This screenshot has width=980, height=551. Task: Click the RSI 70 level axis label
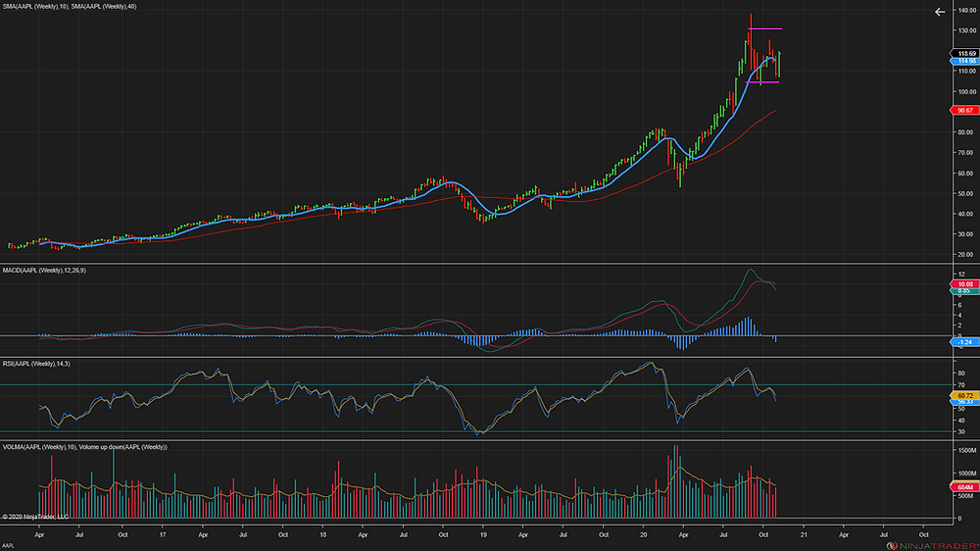click(961, 386)
